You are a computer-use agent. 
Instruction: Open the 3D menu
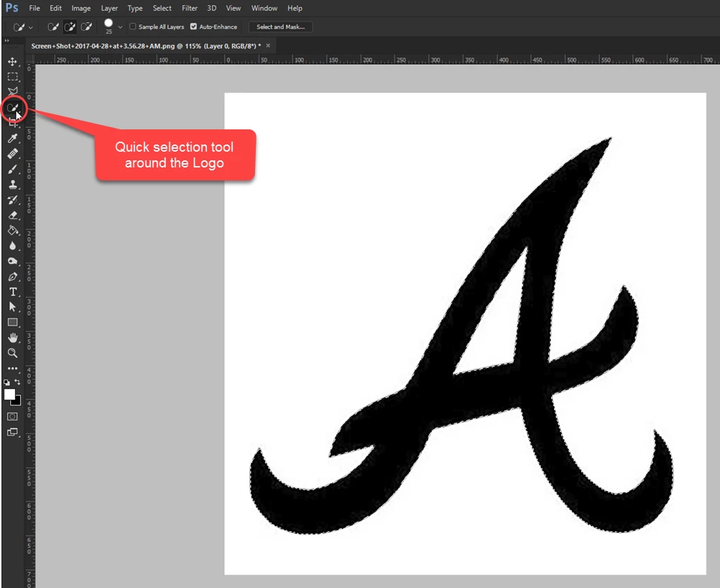click(x=212, y=9)
